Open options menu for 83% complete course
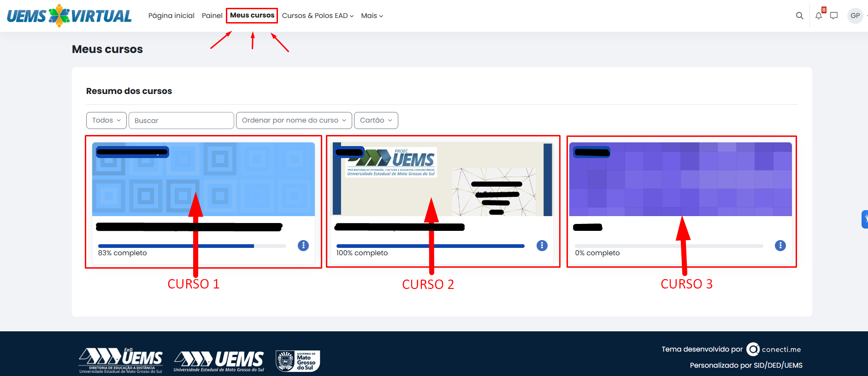 [303, 246]
